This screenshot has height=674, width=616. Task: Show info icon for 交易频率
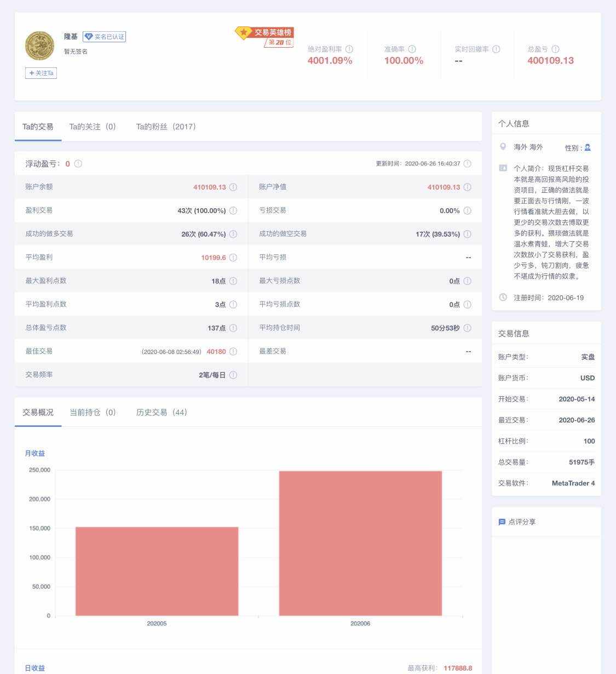tap(233, 375)
